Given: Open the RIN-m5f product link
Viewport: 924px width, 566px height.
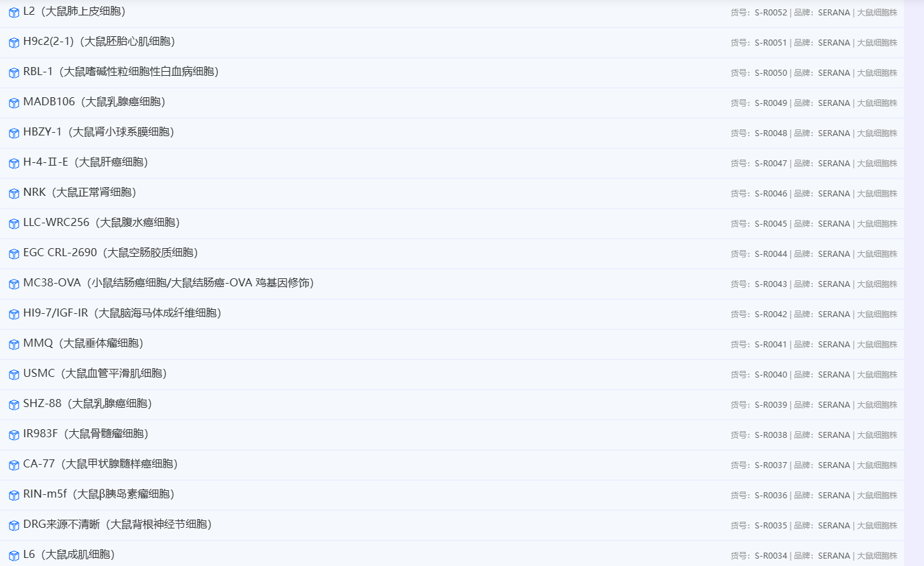Looking at the screenshot, I should point(98,494).
